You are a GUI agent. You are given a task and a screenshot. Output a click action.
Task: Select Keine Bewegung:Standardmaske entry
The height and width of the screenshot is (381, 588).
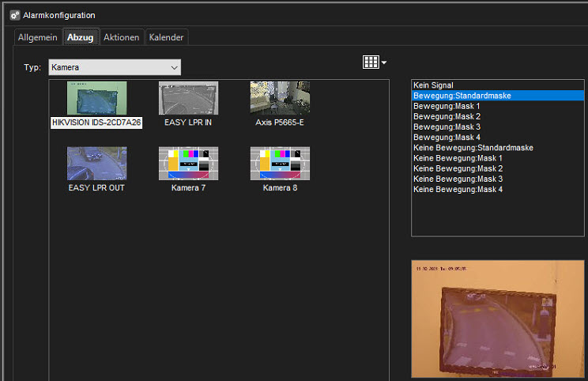tap(473, 148)
